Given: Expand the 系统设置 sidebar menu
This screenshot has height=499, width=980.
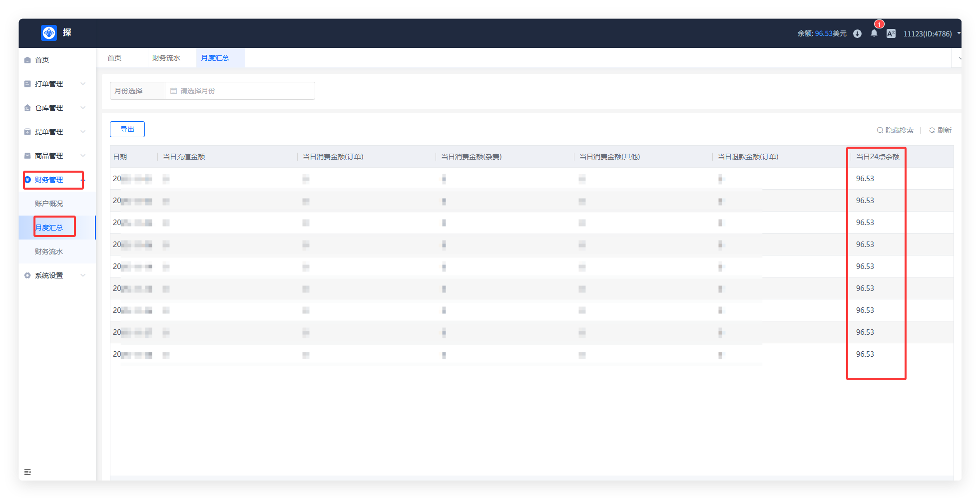Looking at the screenshot, I should click(55, 275).
